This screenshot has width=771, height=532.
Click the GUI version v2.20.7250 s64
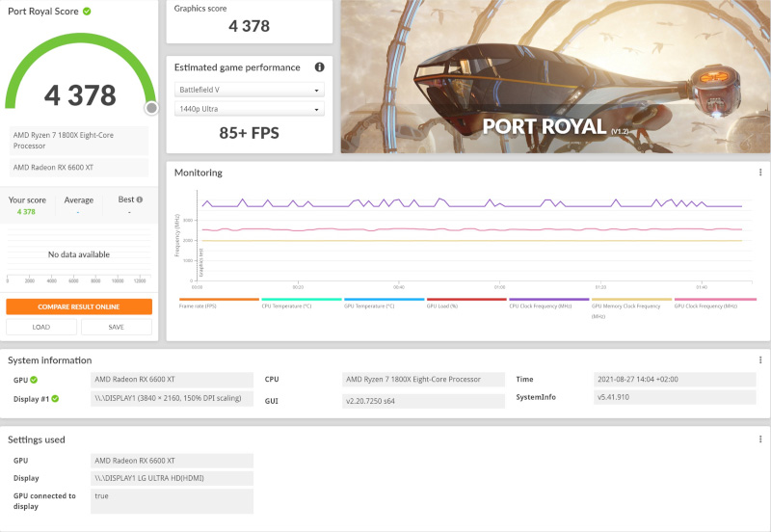point(423,401)
